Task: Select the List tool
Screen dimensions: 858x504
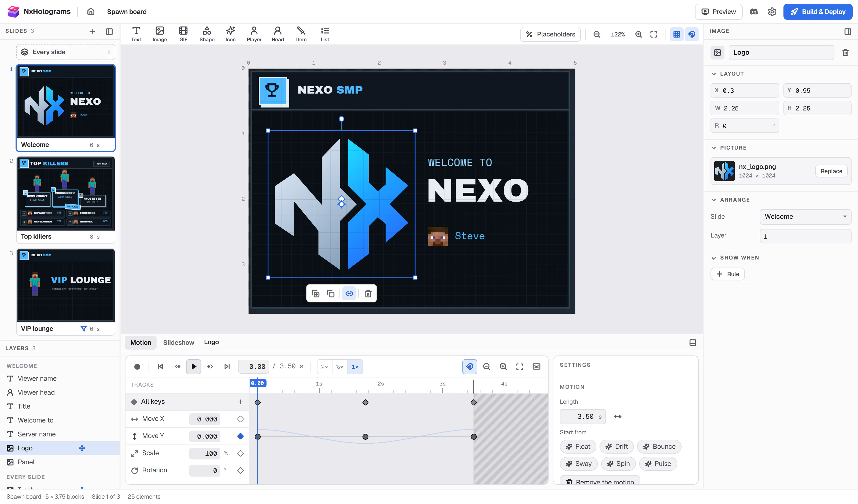Action: (325, 34)
